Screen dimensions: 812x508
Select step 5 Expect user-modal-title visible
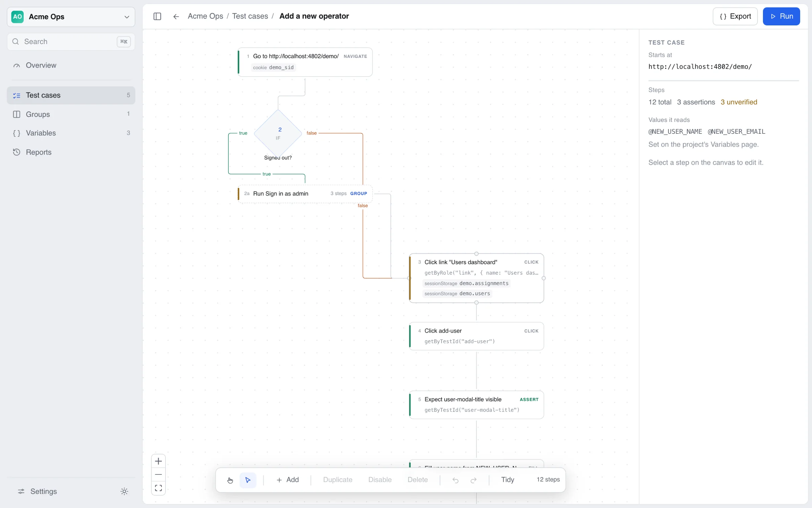pyautogui.click(x=476, y=405)
